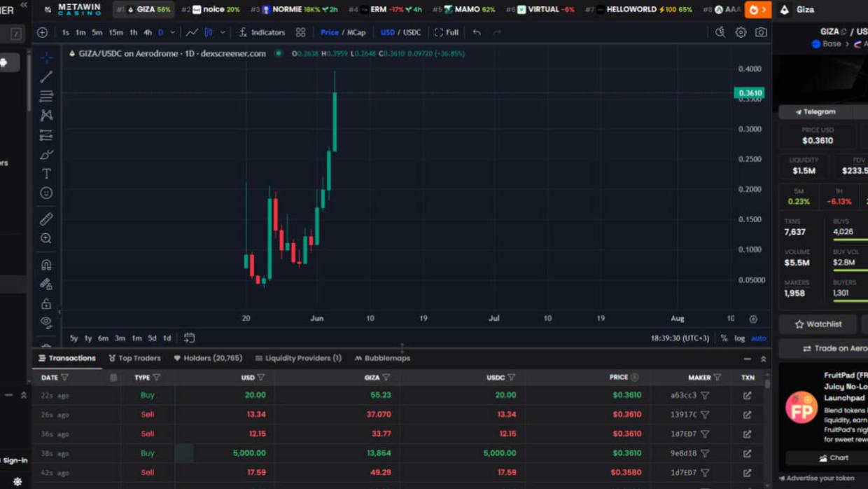This screenshot has height=489, width=868.
Task: Add a symbol to compare with plus icon
Action: [x=43, y=32]
